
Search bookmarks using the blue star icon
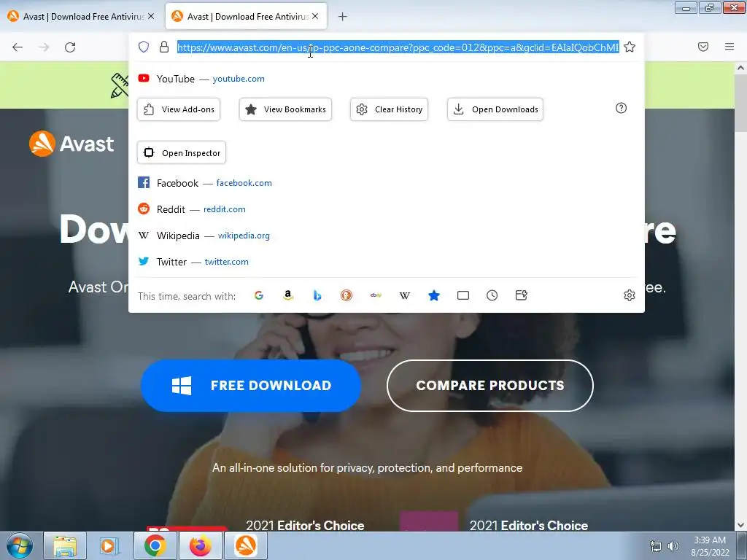coord(434,296)
